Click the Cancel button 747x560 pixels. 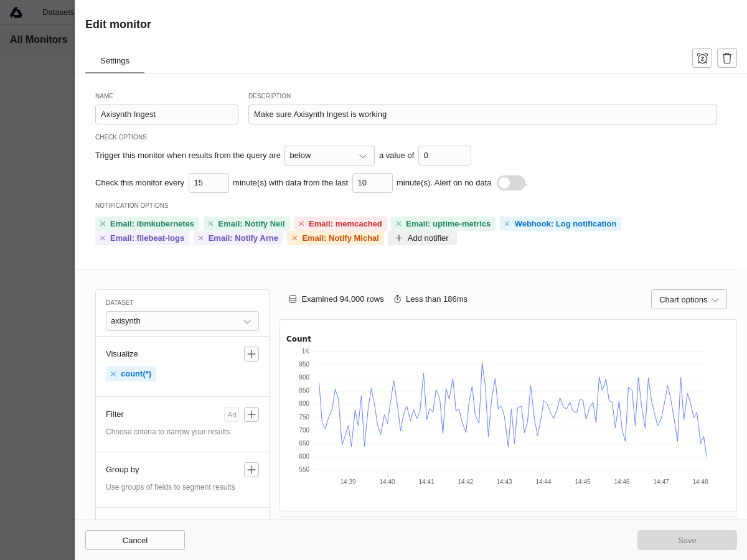pos(135,540)
